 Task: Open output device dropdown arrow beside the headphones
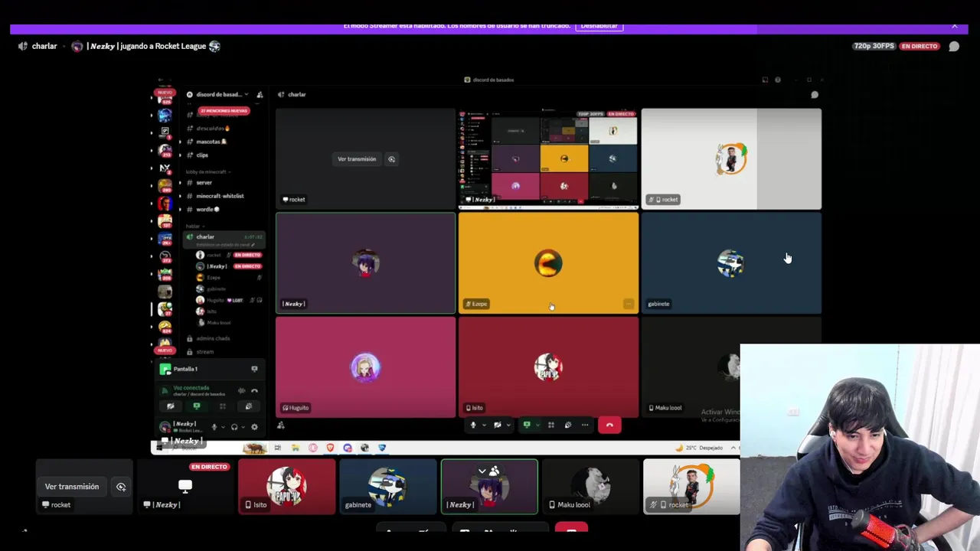pyautogui.click(x=243, y=427)
